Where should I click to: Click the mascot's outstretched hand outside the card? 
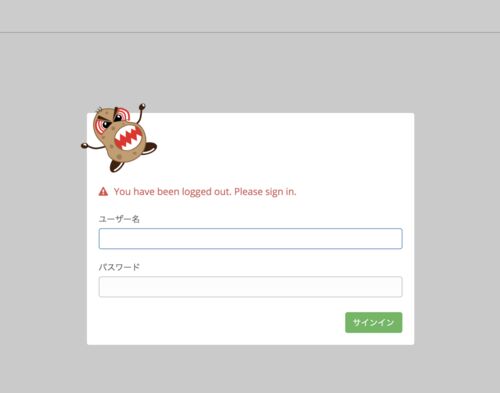(84, 145)
